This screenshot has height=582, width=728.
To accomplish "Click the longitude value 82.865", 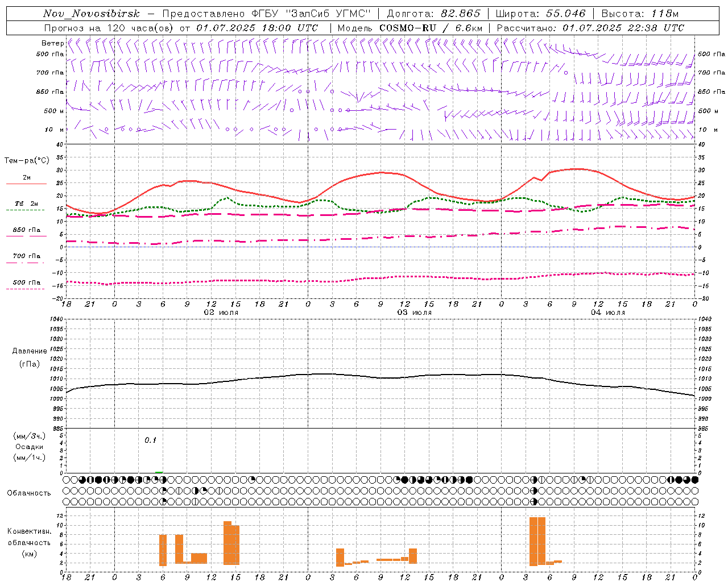I will 461,14.
